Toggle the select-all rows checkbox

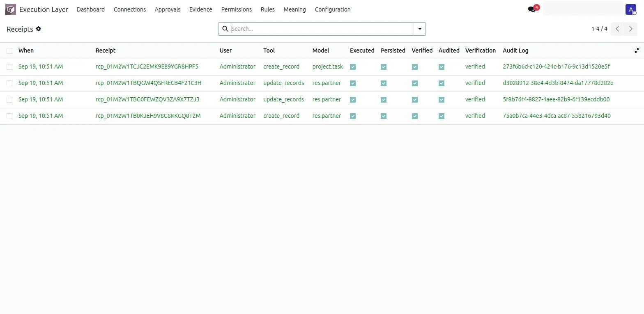point(9,50)
